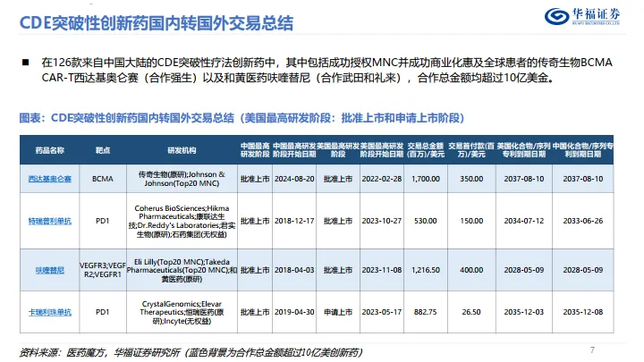
Task: Click the 2035-12-03 patent expiry cell
Action: (x=524, y=312)
